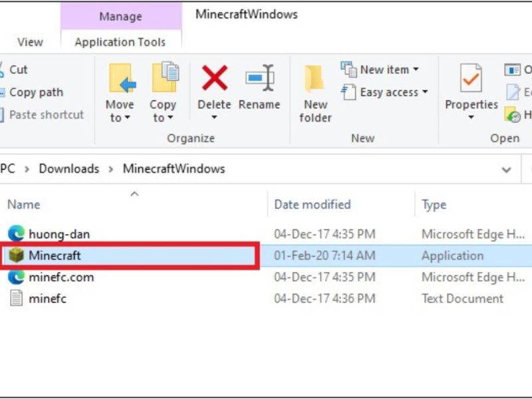Click the minefc file name
The height and width of the screenshot is (399, 532).
click(47, 299)
